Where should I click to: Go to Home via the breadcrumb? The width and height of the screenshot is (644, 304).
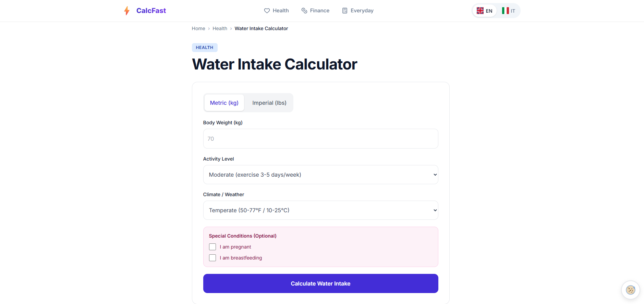click(x=198, y=28)
